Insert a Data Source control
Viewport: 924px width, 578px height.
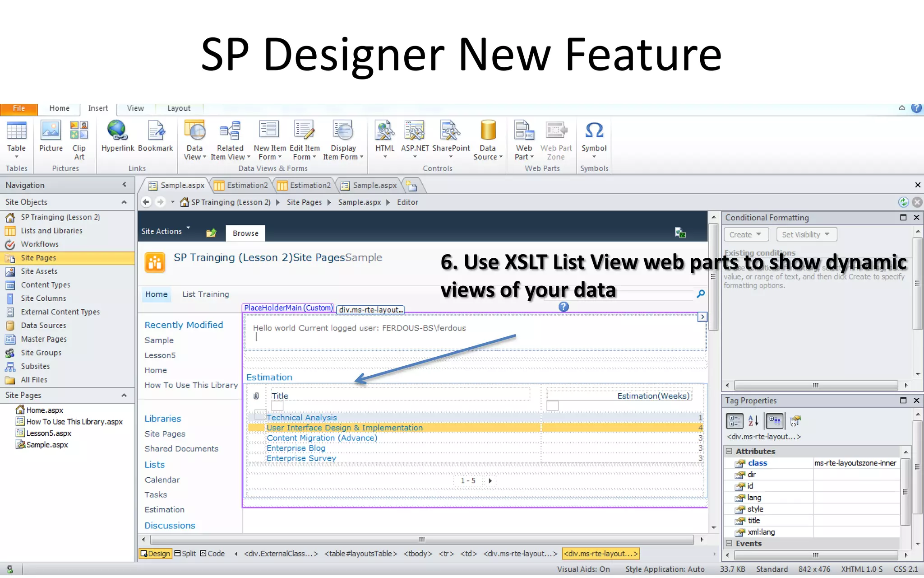pyautogui.click(x=488, y=140)
